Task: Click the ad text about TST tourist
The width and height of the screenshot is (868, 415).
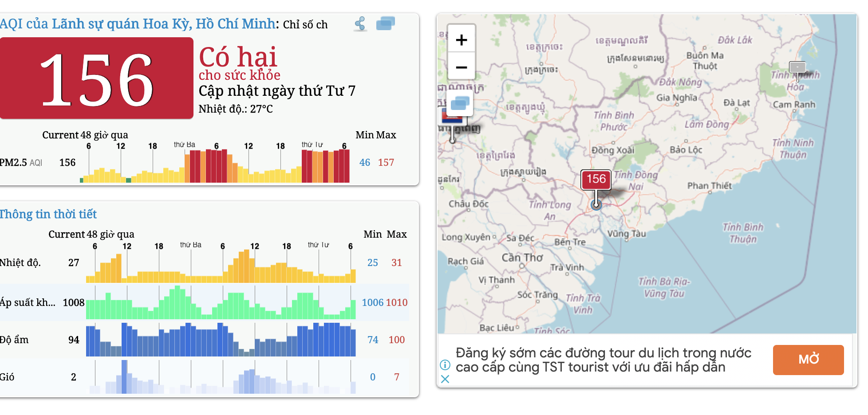Action: pyautogui.click(x=604, y=360)
